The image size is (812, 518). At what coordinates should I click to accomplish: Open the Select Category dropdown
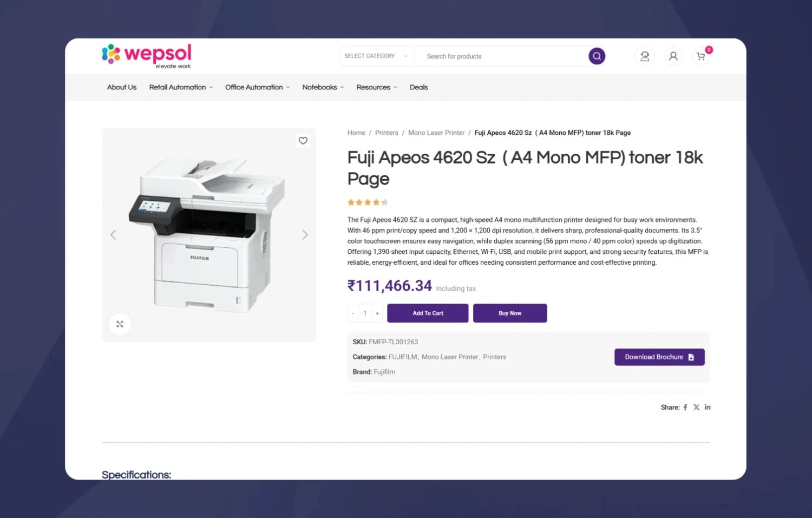click(x=376, y=56)
